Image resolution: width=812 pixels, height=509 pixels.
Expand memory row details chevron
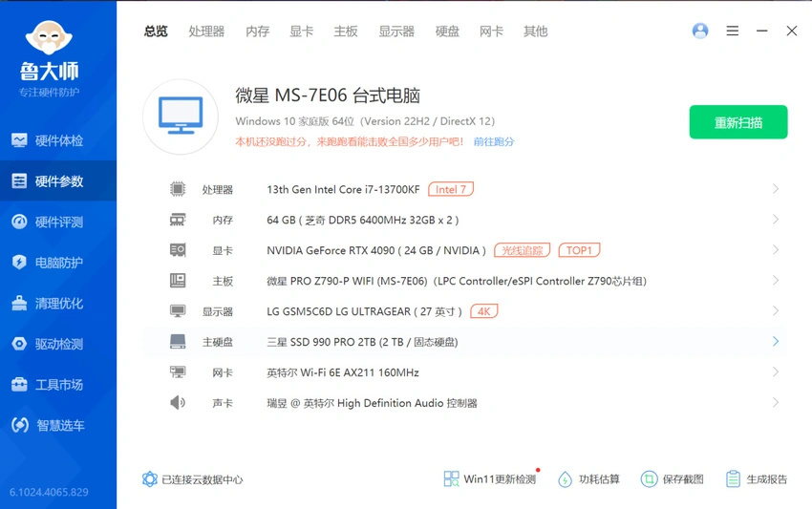pos(776,220)
